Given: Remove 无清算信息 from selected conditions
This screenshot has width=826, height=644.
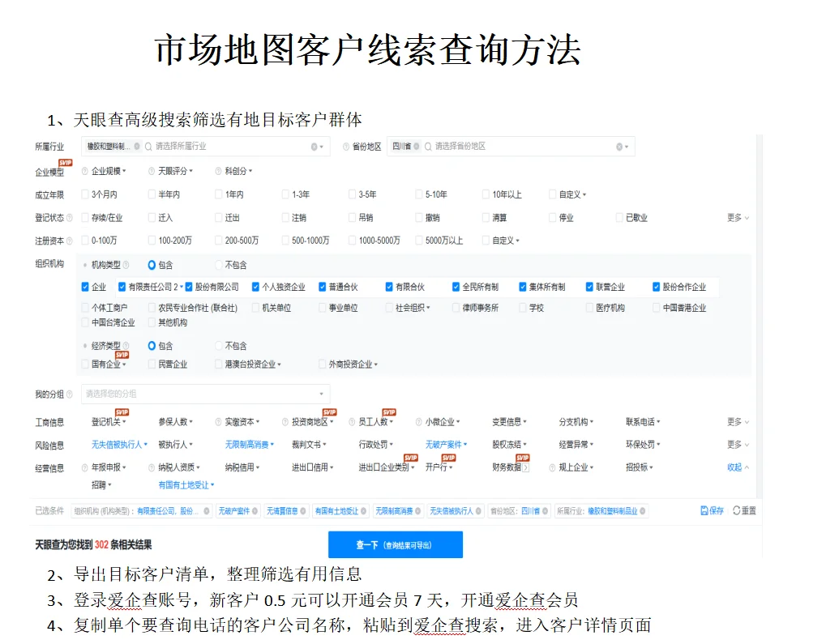Looking at the screenshot, I should [x=303, y=511].
